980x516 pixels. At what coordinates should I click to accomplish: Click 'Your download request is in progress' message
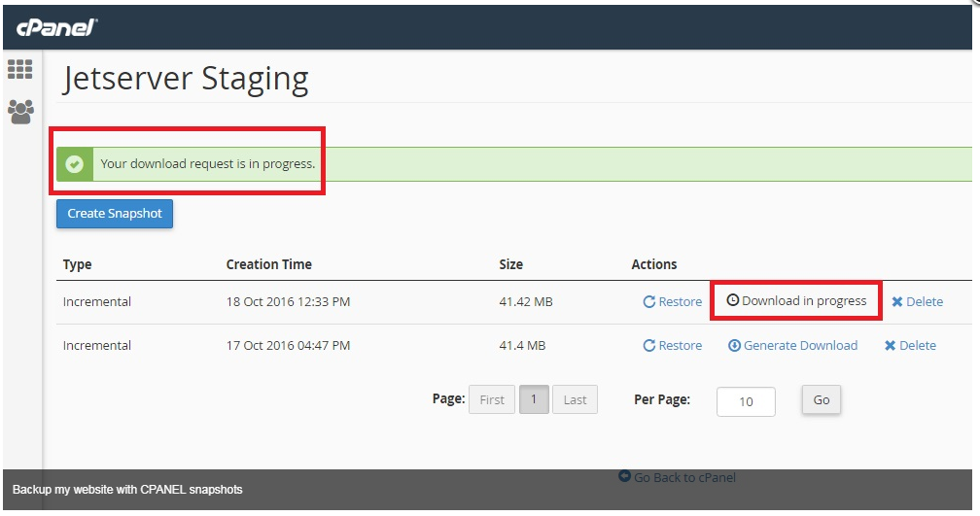coord(207,163)
